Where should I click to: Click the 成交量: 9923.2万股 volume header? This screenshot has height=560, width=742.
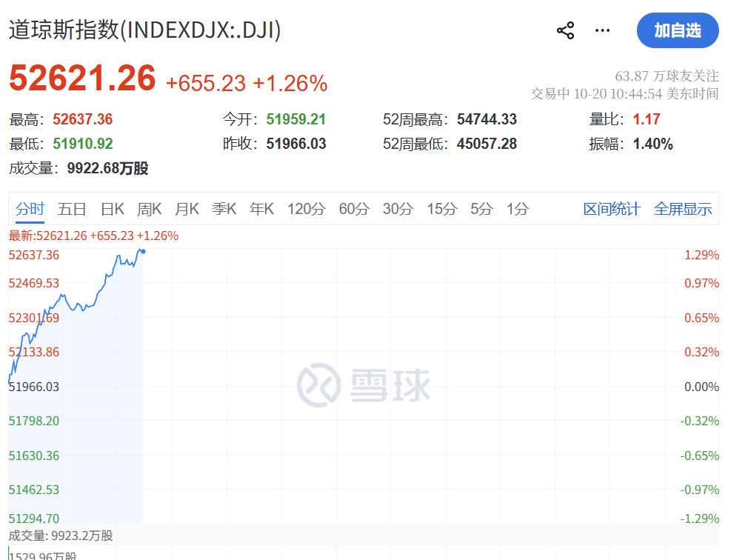pos(61,536)
